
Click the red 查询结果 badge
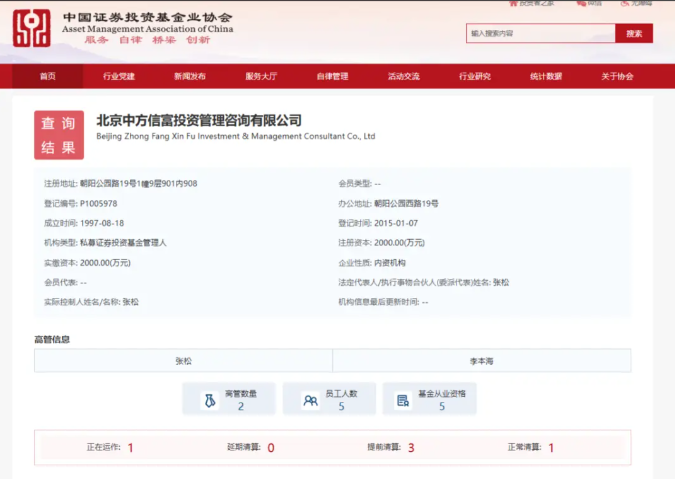pyautogui.click(x=58, y=135)
